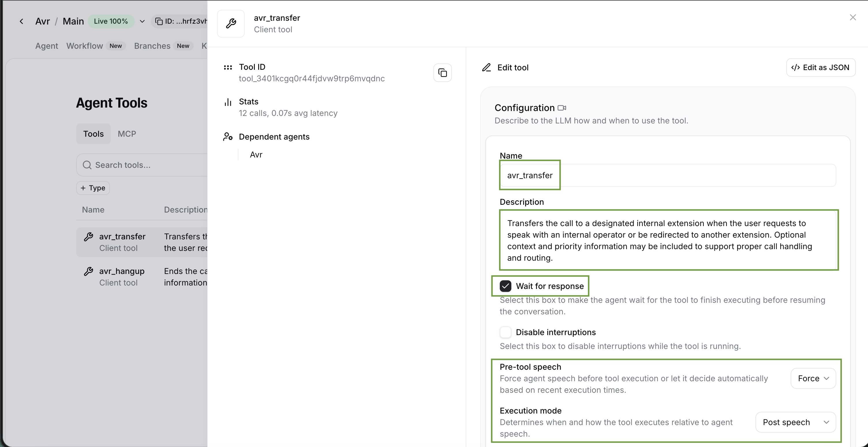Close the avr_transfer tool panel
The height and width of the screenshot is (447, 868).
pyautogui.click(x=853, y=17)
